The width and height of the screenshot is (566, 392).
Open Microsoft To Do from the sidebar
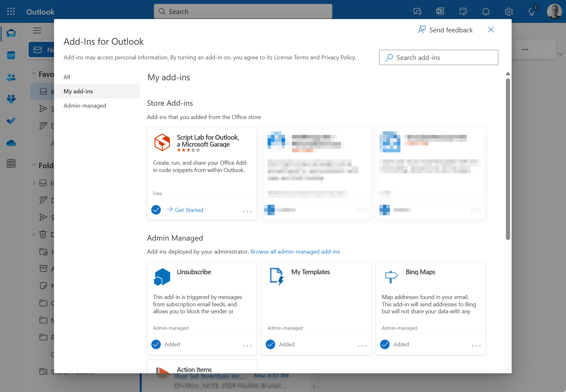tap(11, 121)
